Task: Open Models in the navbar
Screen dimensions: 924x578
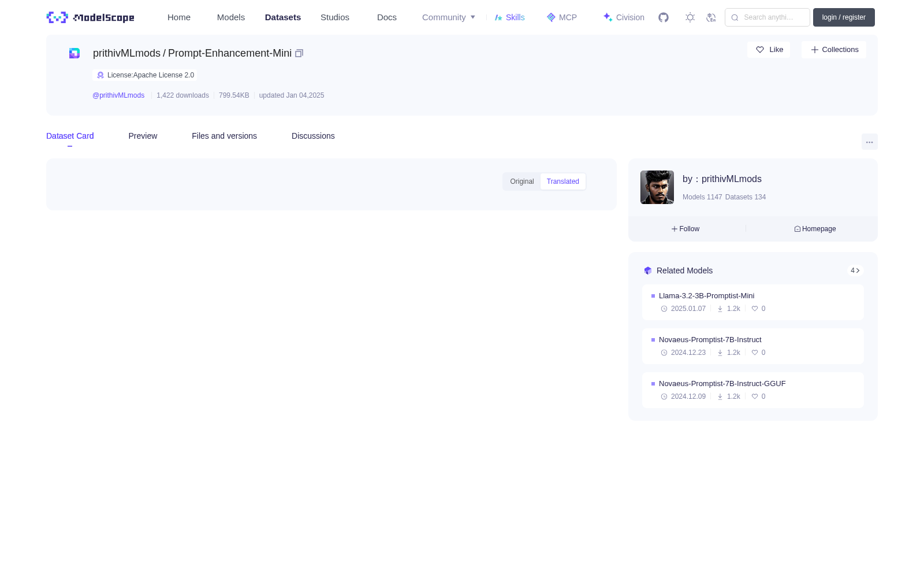Action: [231, 17]
